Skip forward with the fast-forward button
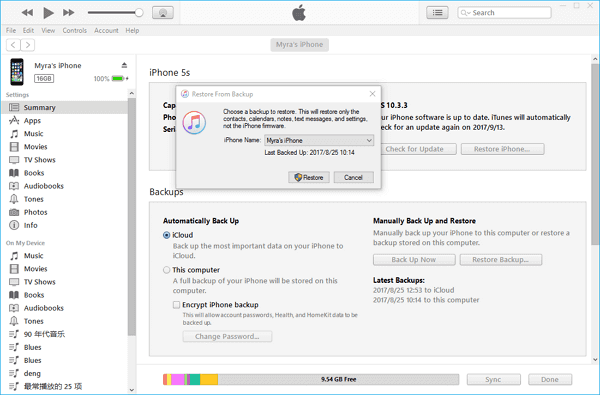 point(69,13)
